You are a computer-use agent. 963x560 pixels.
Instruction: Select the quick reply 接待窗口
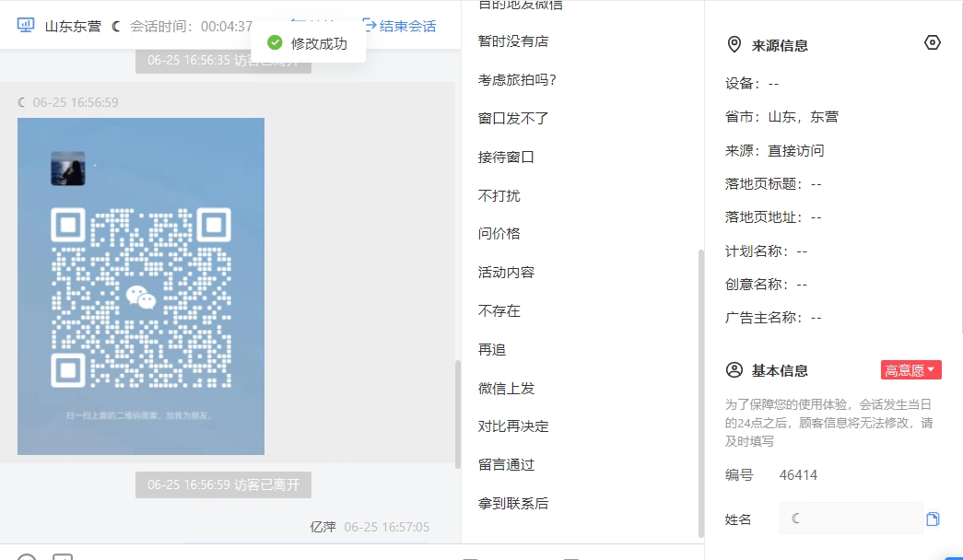(506, 157)
